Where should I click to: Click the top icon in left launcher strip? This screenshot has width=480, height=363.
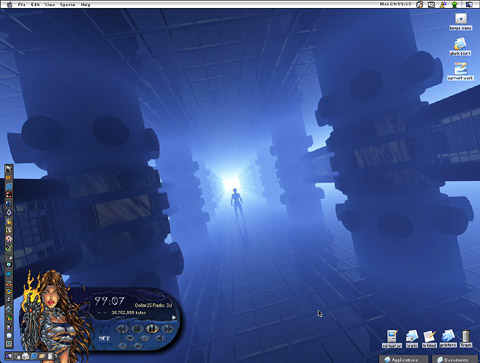click(x=9, y=169)
